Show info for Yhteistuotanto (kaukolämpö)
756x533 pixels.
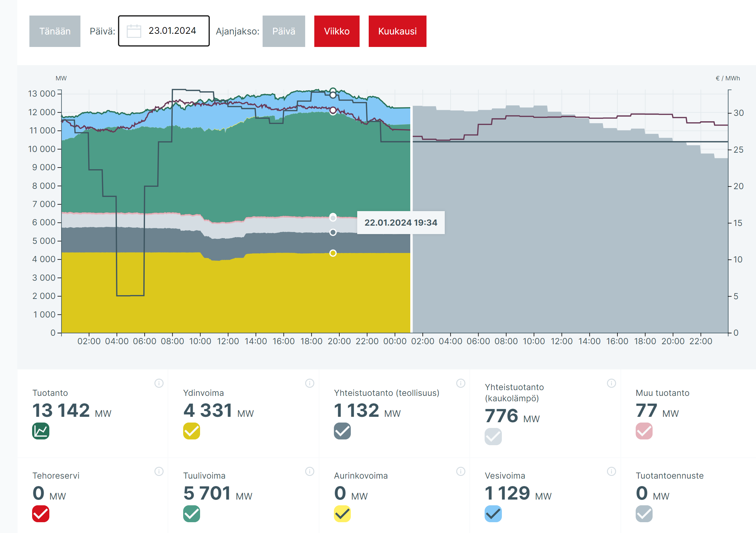click(611, 383)
